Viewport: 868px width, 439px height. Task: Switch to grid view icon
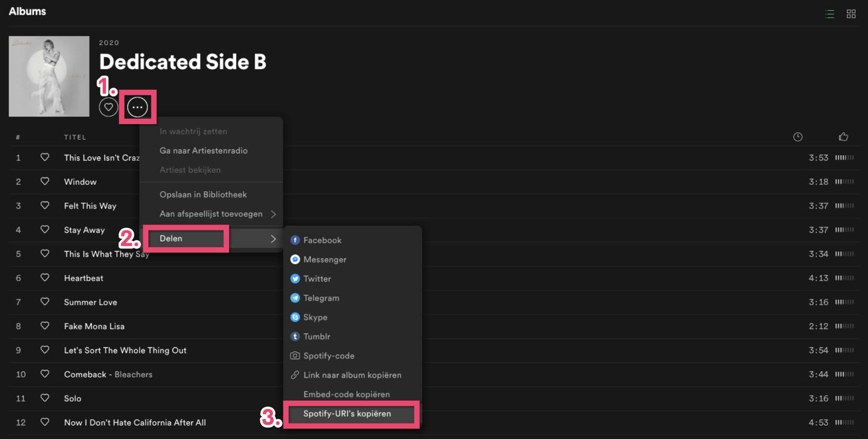click(x=851, y=14)
